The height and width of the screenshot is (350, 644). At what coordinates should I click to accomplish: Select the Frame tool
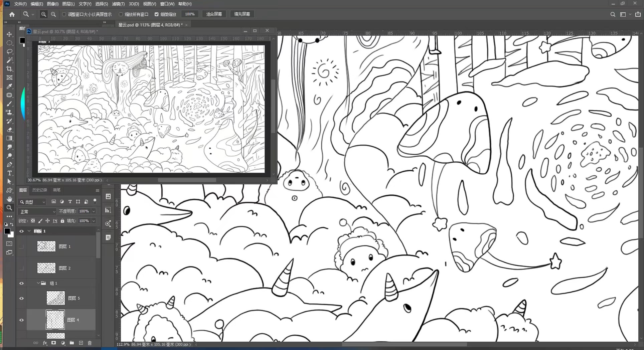tap(9, 77)
